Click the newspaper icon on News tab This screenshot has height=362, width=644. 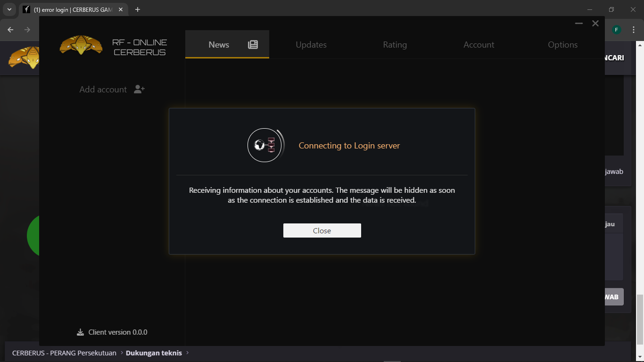coord(253,45)
